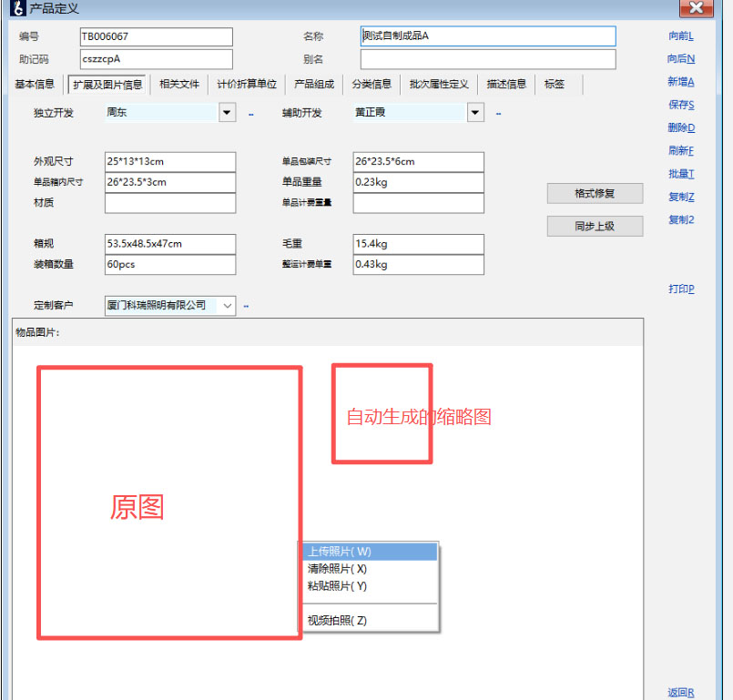The height and width of the screenshot is (700, 733).
Task: Open the 独立开发 dropdown arrow
Action: (227, 113)
